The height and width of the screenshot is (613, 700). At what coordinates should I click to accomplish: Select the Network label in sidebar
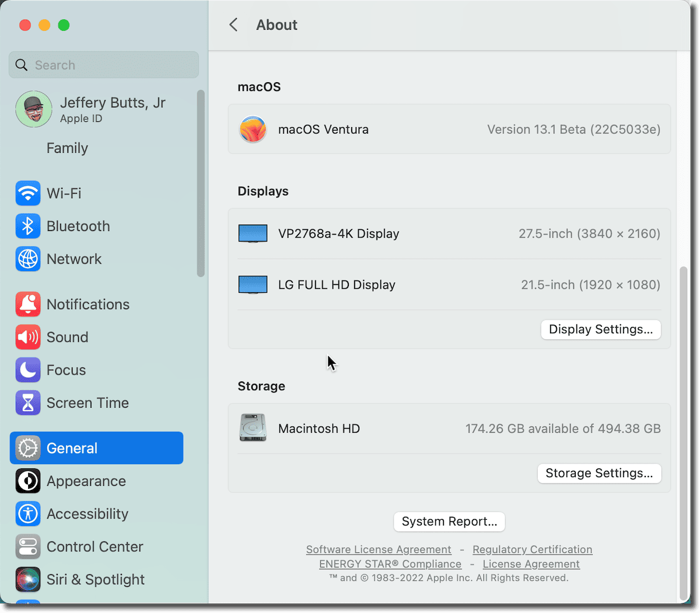(74, 259)
